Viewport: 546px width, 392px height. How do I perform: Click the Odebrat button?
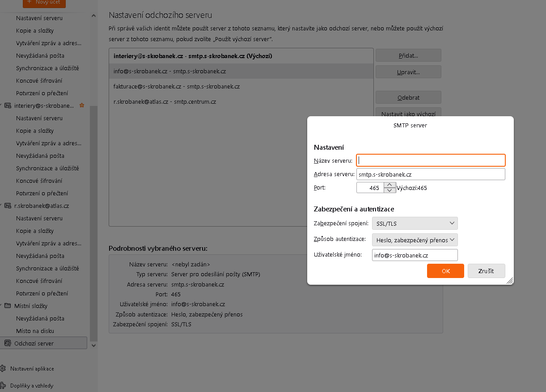408,97
